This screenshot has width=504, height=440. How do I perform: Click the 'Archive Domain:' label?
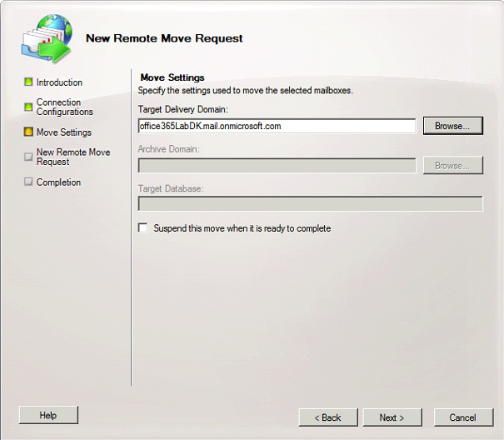pos(169,149)
